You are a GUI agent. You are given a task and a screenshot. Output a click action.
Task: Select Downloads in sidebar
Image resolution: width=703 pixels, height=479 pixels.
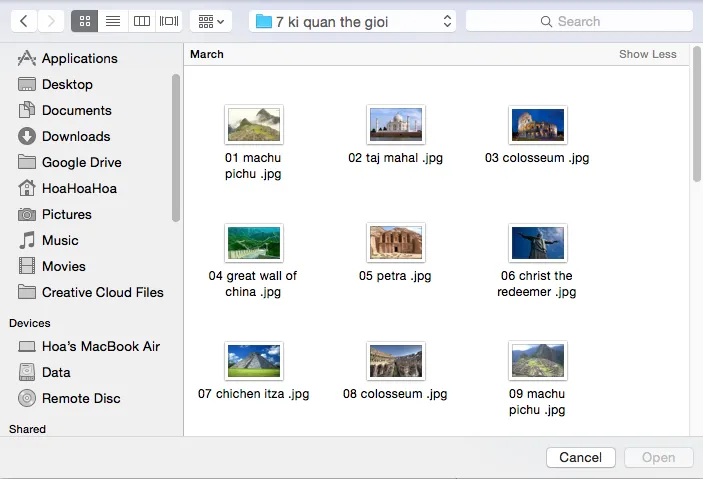click(75, 136)
